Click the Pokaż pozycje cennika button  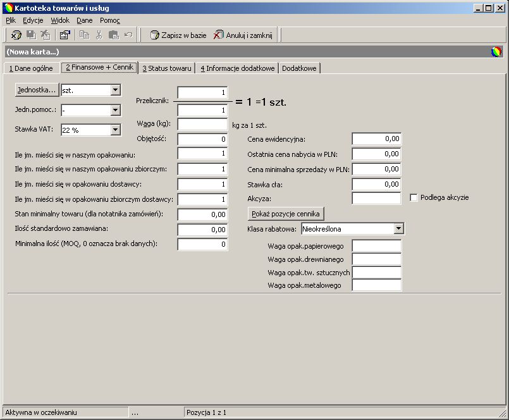tap(286, 214)
